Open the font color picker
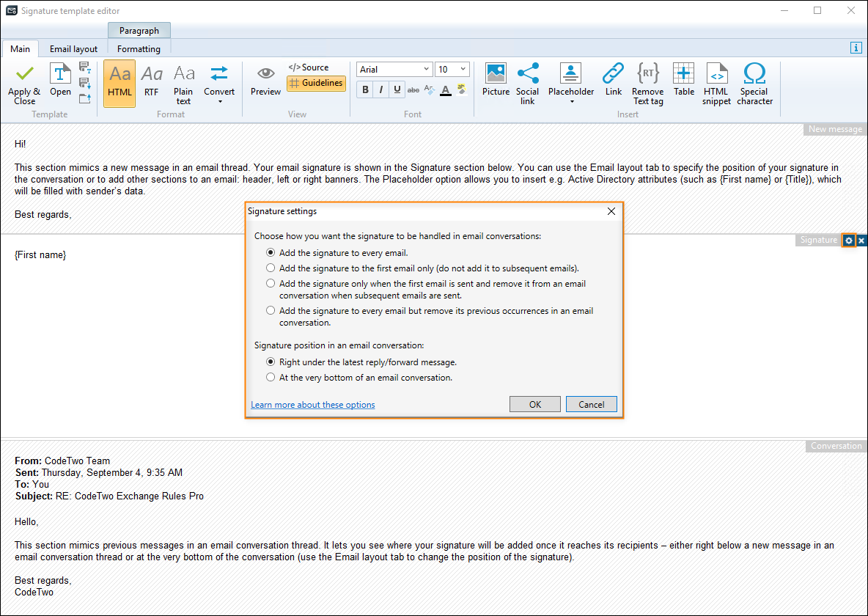 (445, 89)
